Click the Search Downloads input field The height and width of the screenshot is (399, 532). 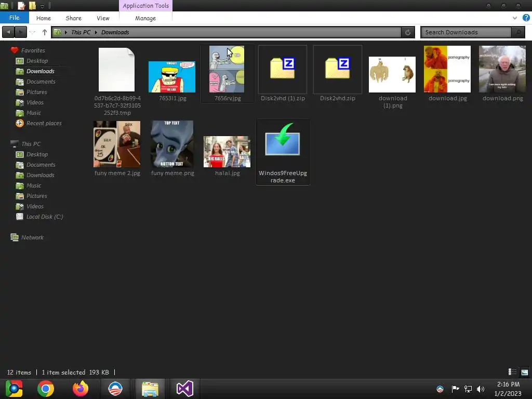(466, 32)
